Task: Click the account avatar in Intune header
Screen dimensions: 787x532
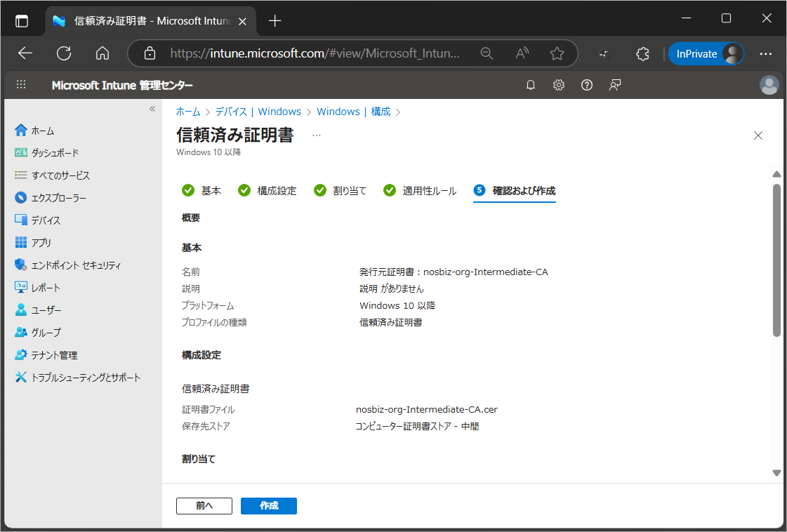Action: [x=769, y=85]
